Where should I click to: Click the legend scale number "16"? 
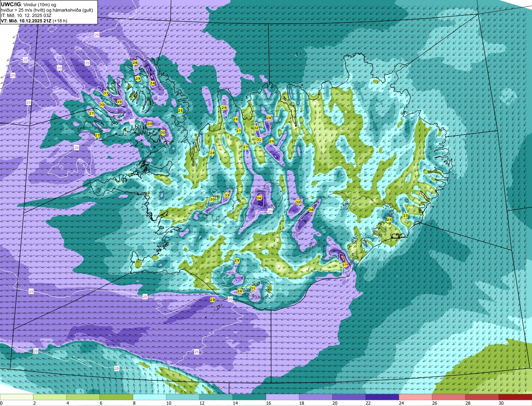[268, 403]
